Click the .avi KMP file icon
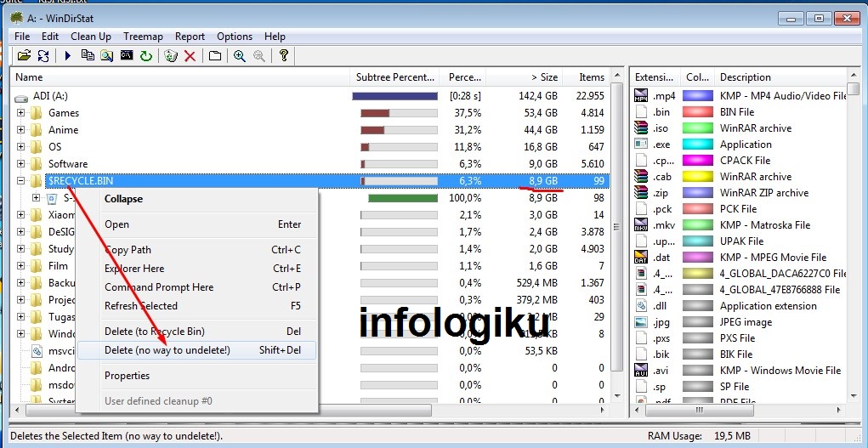The width and height of the screenshot is (868, 448). (641, 370)
